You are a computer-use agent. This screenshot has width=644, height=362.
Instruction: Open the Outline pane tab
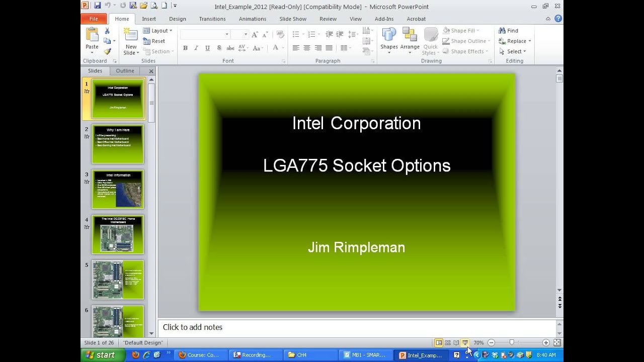pyautogui.click(x=125, y=71)
